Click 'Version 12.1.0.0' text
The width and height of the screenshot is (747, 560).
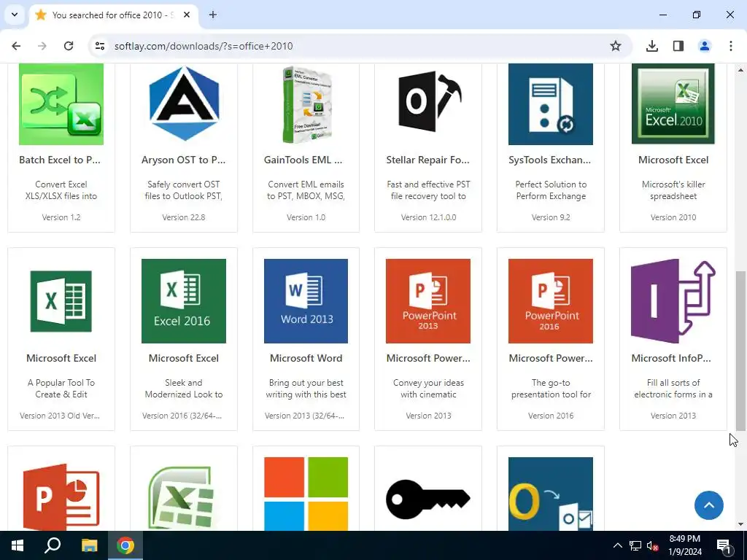[x=428, y=217]
